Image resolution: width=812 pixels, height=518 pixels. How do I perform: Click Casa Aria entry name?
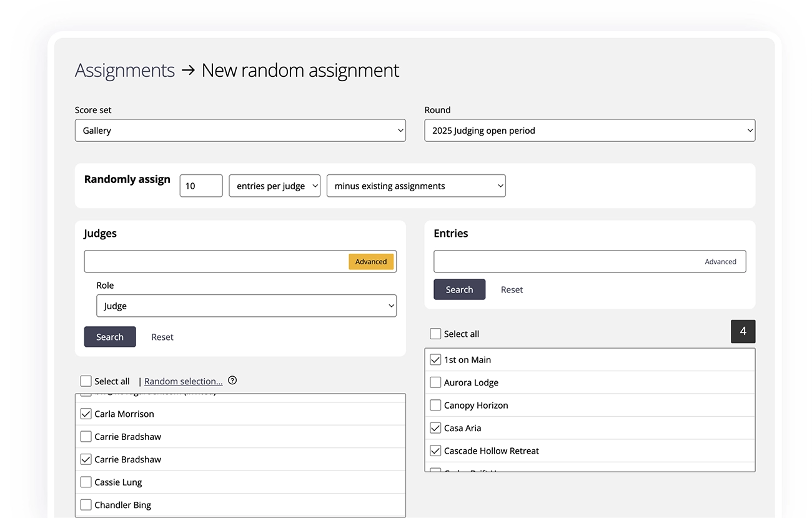[x=462, y=428]
